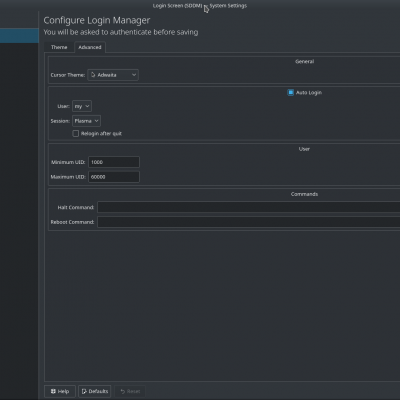The height and width of the screenshot is (400, 400).
Task: Click the lifebuoy icon on the Help button
Action: tap(53, 391)
